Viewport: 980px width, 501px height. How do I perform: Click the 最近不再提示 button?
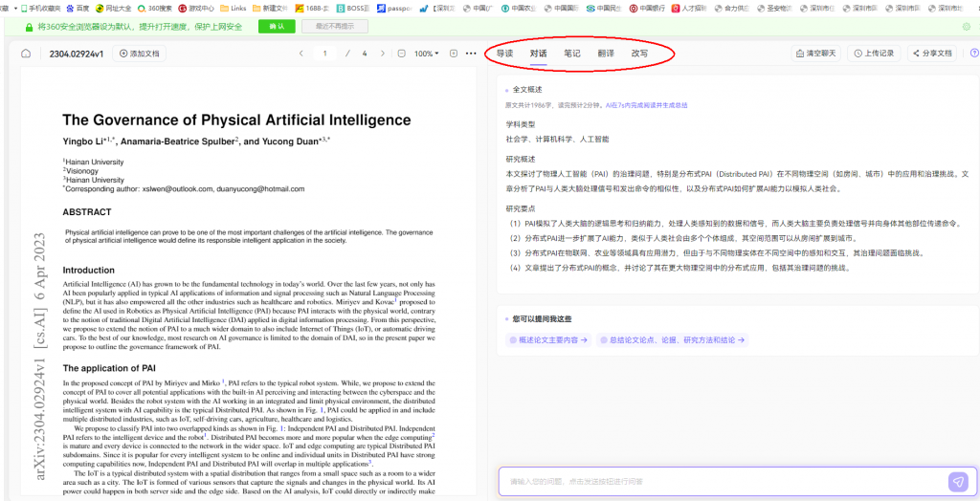(x=334, y=27)
